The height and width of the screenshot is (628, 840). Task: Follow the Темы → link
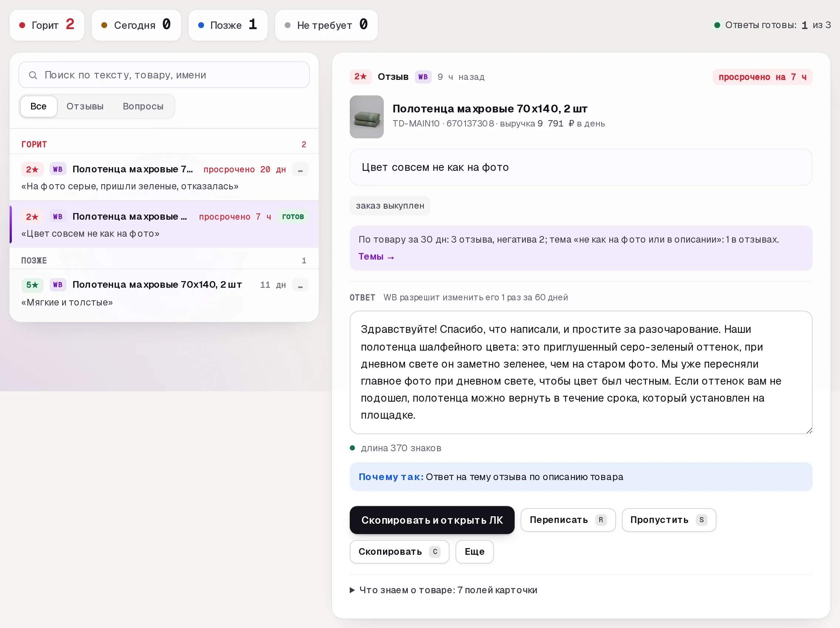point(376,256)
